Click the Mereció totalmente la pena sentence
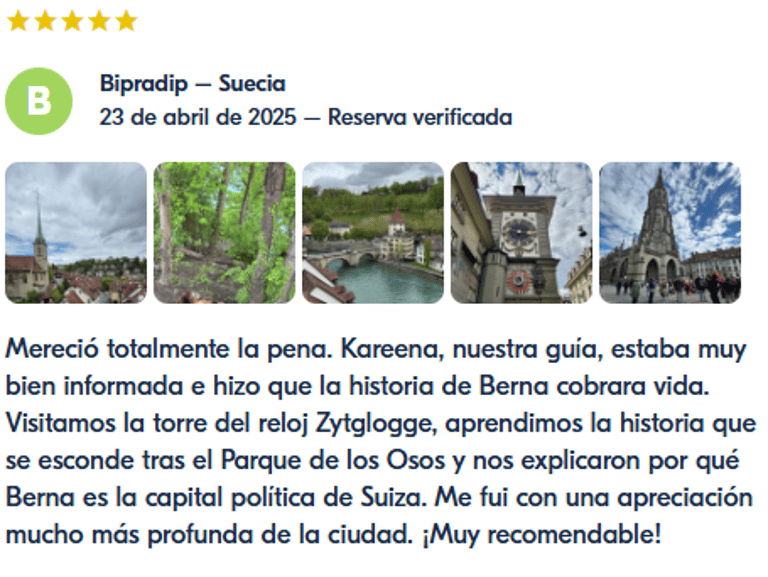Image resolution: width=768 pixels, height=577 pixels. pos(169,349)
